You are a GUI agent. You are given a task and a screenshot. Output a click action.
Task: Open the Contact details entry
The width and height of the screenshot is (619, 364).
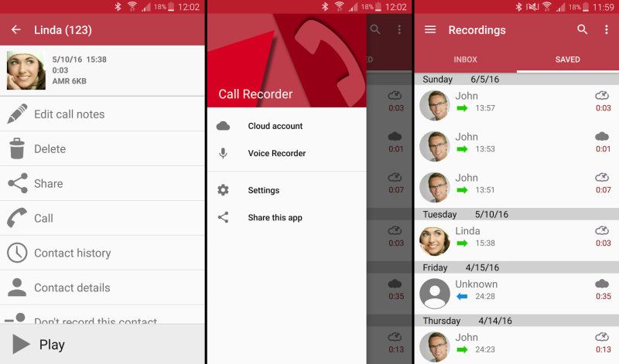coord(102,287)
